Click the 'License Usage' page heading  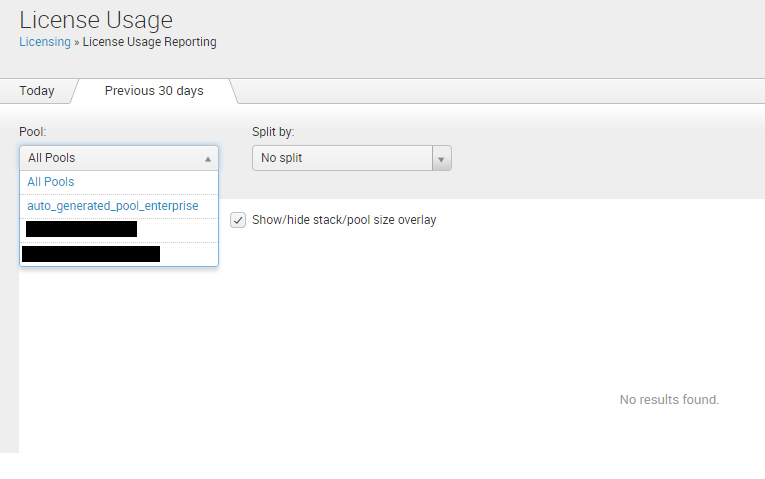[96, 20]
